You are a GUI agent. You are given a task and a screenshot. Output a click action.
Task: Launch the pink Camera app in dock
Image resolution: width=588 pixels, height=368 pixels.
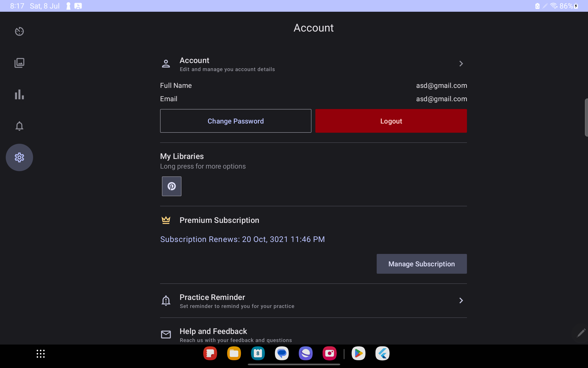click(329, 353)
